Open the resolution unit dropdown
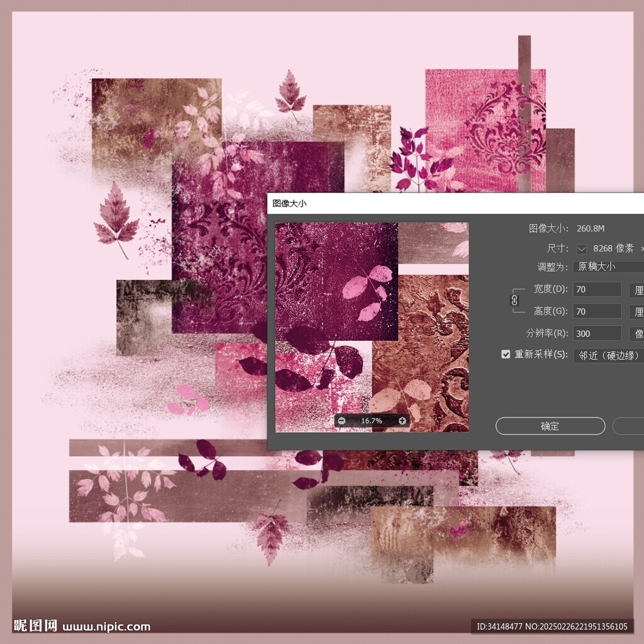The height and width of the screenshot is (644, 644). (636, 334)
